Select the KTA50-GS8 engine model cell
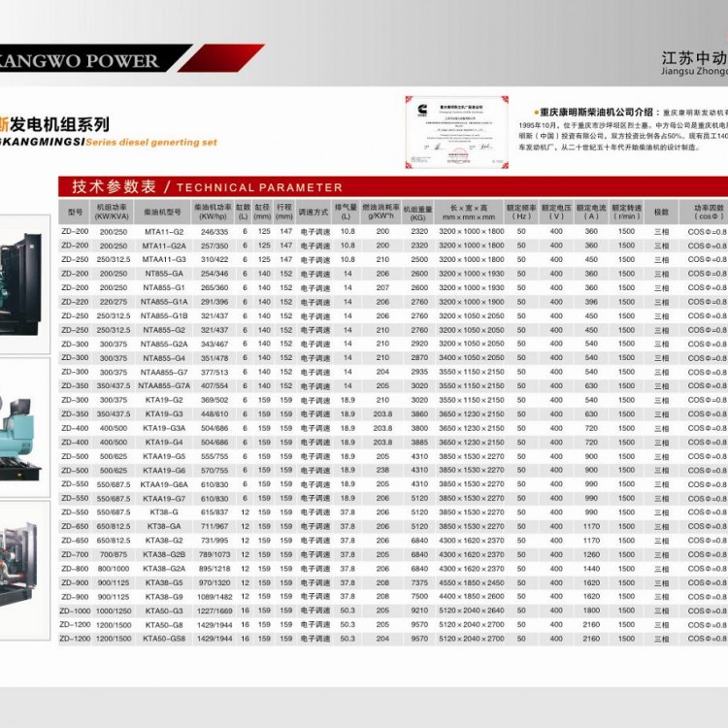The image size is (728, 728). click(164, 639)
